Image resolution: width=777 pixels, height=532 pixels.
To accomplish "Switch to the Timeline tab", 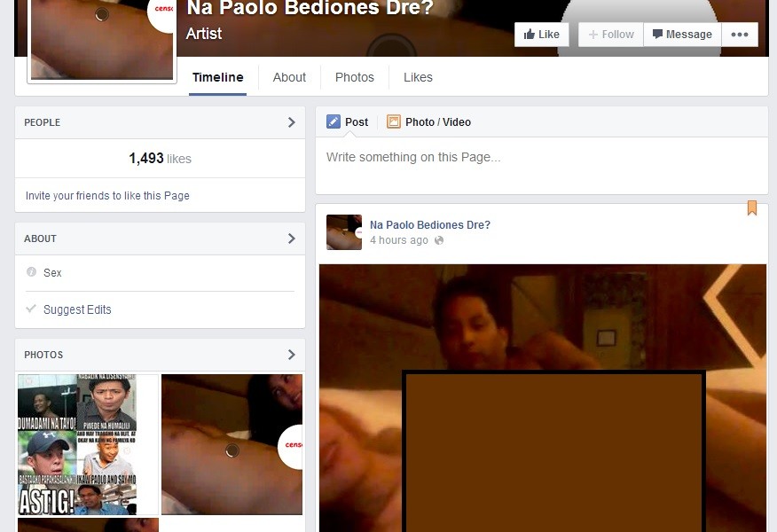I will [x=217, y=77].
